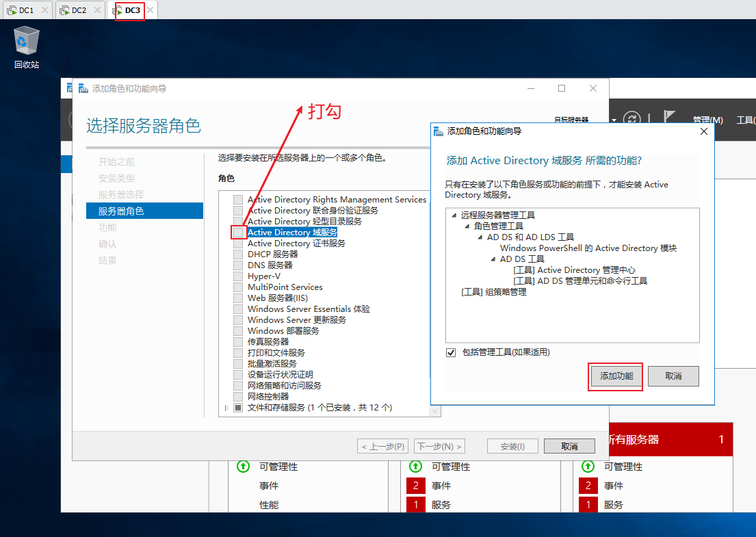The height and width of the screenshot is (537, 756).
Task: Close the DC1 tab with its X
Action: pos(44,10)
